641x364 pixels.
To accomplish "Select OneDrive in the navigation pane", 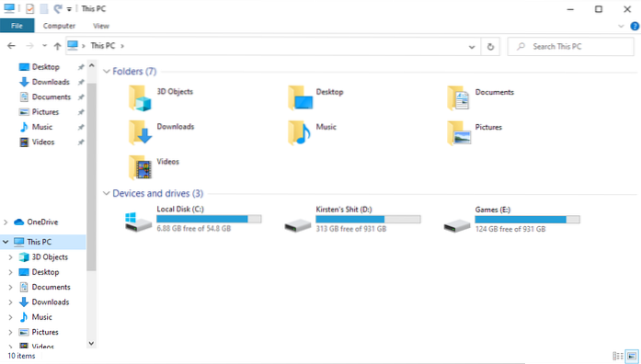I will coord(42,222).
